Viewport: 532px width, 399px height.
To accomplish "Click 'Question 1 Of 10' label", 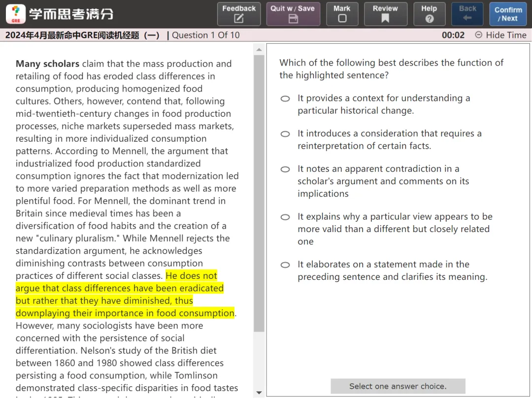I will coord(206,35).
